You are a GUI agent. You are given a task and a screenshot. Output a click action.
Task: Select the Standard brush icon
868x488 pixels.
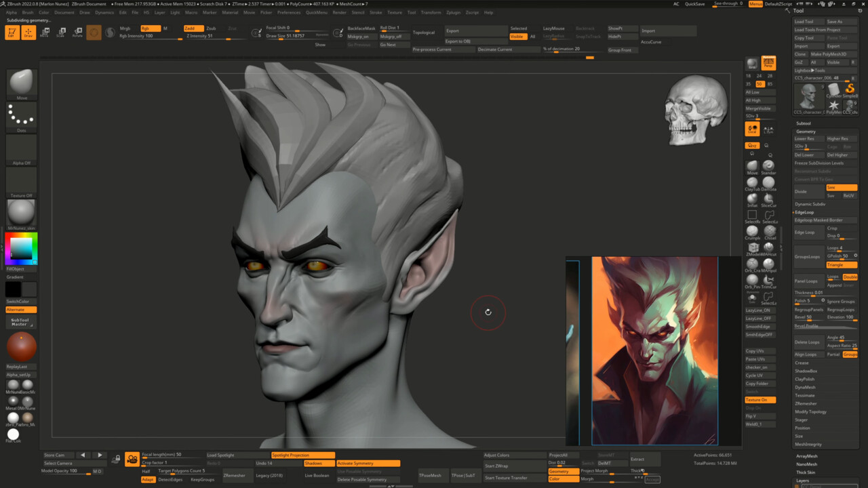[x=768, y=167]
